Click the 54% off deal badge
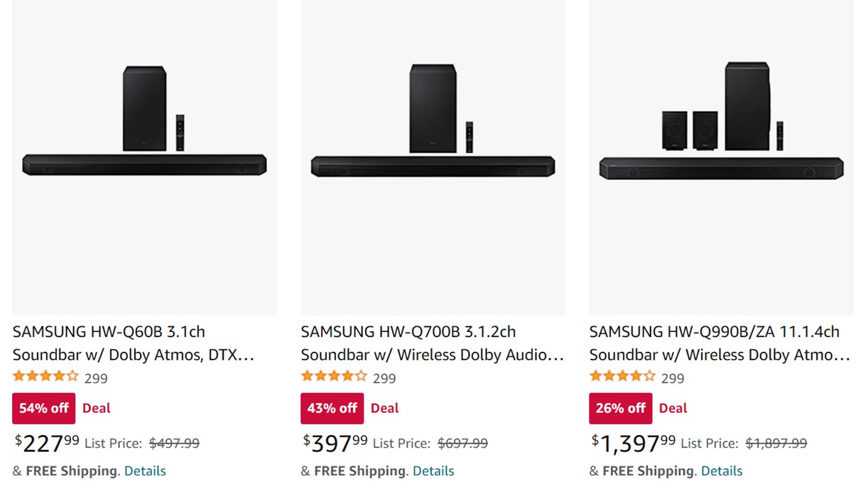The height and width of the screenshot is (489, 868). (x=44, y=409)
